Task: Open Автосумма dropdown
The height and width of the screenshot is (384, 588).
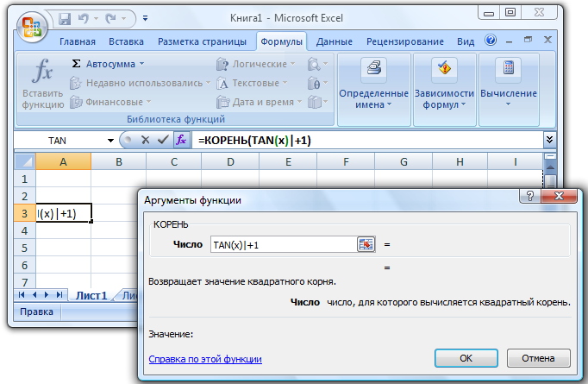Action: pos(141,64)
